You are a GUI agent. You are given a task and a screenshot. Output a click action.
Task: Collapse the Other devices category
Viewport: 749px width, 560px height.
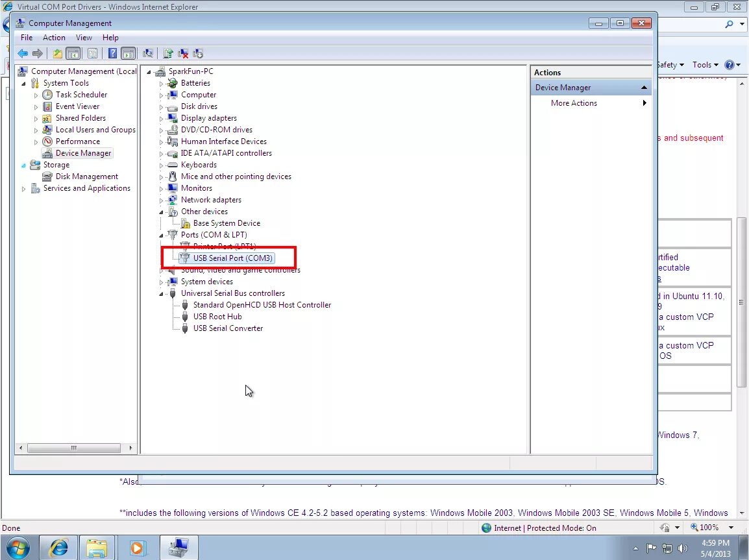coord(161,212)
